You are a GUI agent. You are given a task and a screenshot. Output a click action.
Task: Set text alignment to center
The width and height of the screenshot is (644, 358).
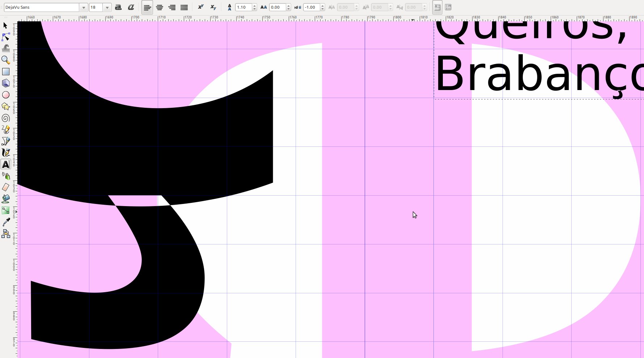pyautogui.click(x=160, y=7)
